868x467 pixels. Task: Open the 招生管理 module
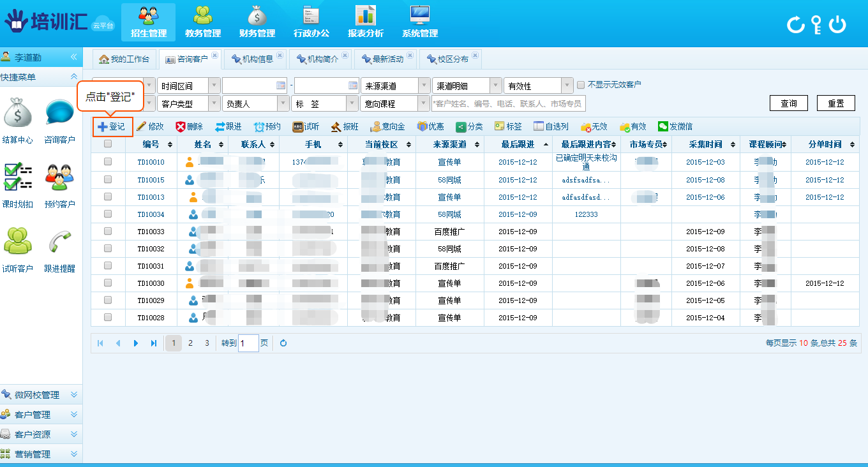(x=148, y=22)
